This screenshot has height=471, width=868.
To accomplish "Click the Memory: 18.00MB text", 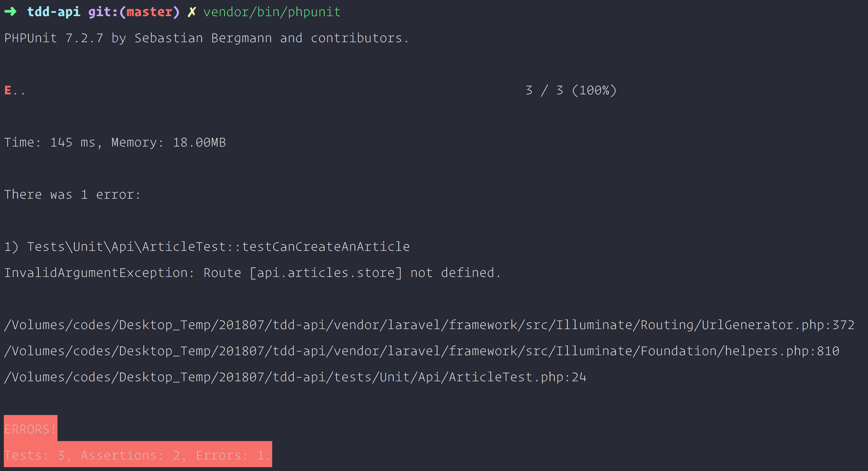I will coord(168,143).
